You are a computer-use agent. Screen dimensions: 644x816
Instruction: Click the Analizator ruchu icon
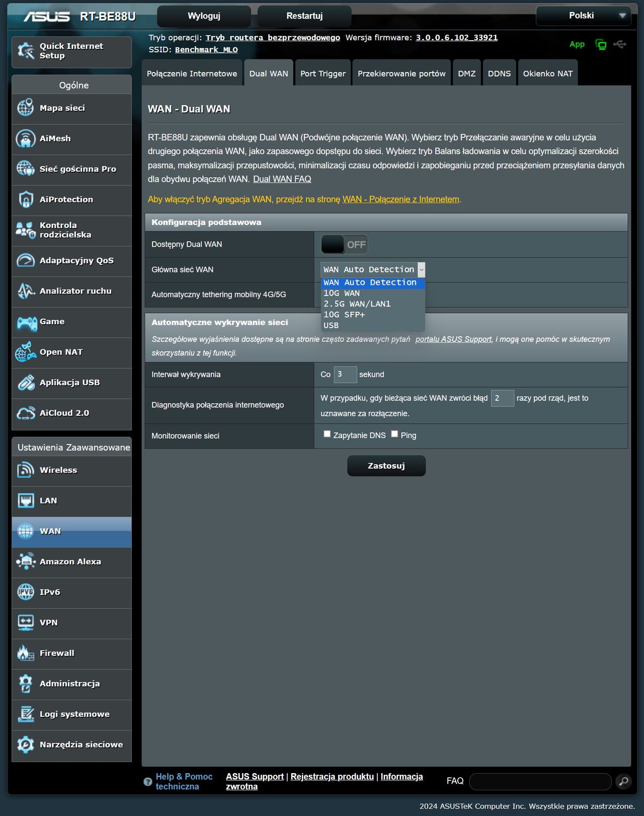(26, 291)
